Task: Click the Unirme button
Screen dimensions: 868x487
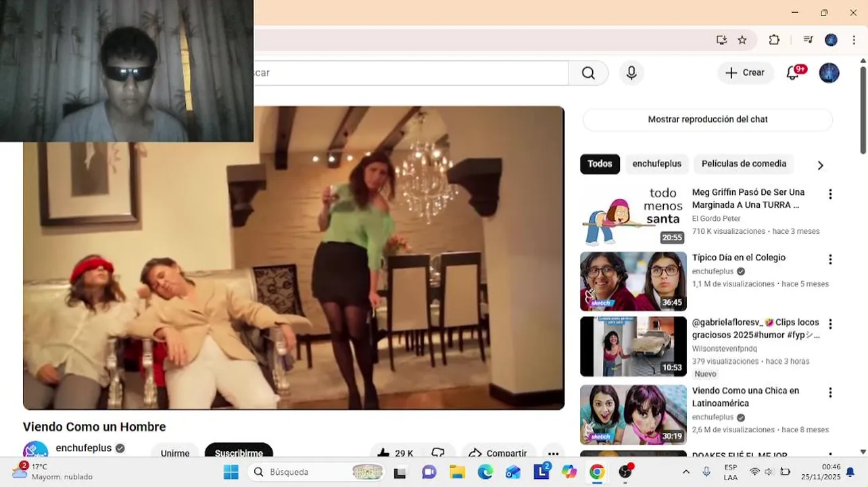Action: [175, 453]
